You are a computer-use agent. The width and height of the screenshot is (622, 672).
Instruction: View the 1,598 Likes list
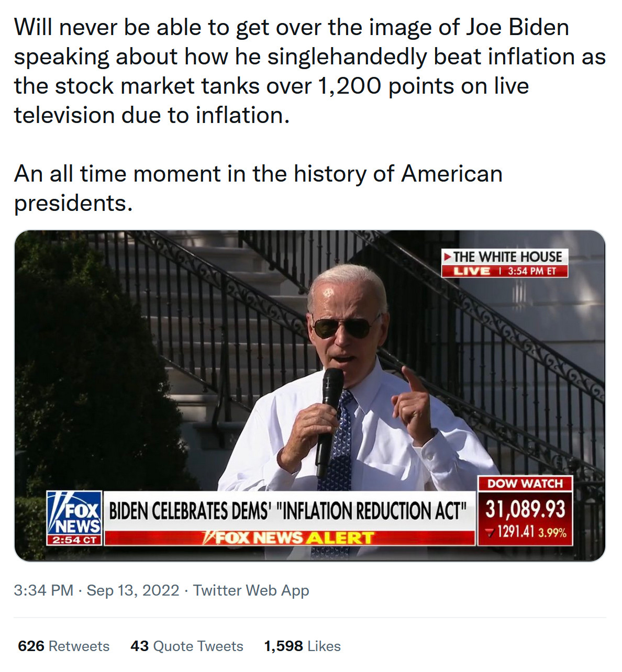[x=302, y=646]
